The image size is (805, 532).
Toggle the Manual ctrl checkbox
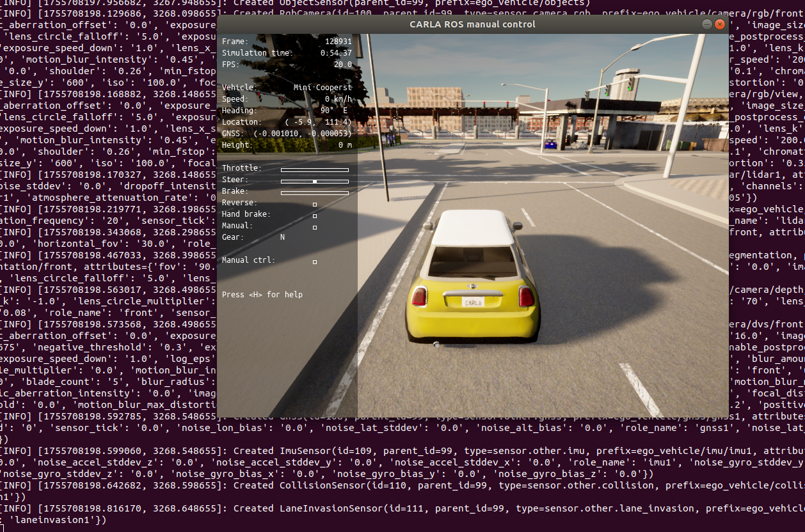coord(315,262)
